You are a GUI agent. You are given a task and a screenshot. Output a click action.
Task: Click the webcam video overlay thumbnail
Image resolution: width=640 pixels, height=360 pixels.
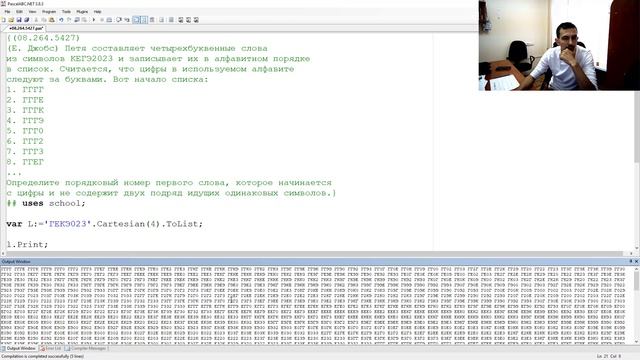[x=559, y=45]
